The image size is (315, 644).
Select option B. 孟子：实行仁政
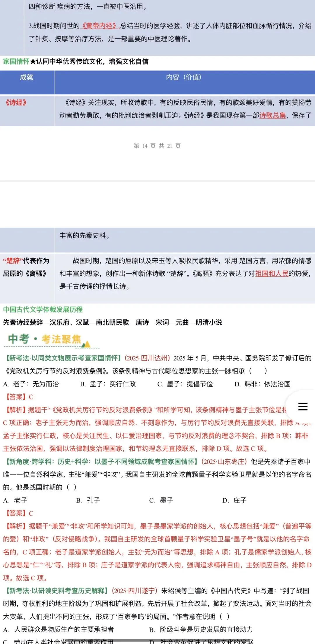click(108, 384)
